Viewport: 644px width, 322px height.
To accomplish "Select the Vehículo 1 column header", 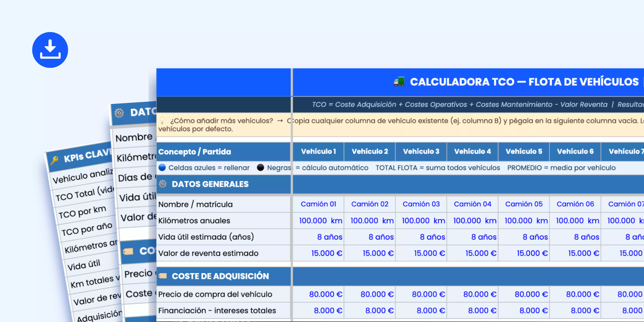I will (x=318, y=151).
